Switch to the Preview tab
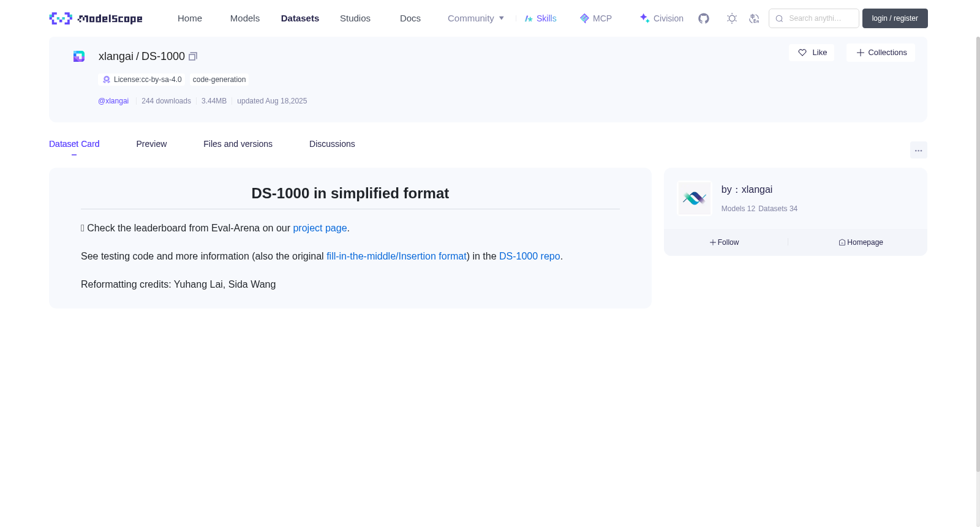The height and width of the screenshot is (527, 980). coord(151,144)
